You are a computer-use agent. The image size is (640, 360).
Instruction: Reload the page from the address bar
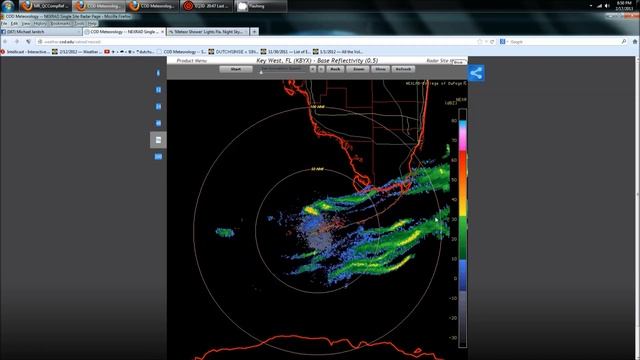pos(492,42)
